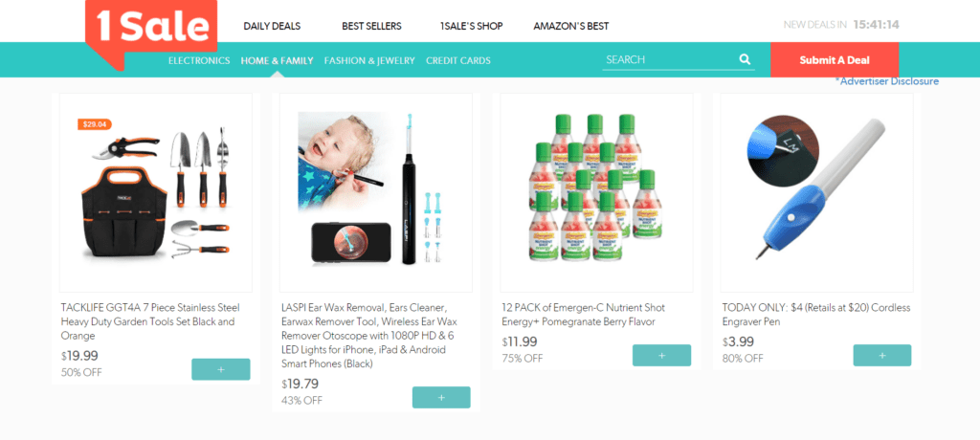
Task: Open the Advertiser Disclosure link
Action: pyautogui.click(x=887, y=81)
